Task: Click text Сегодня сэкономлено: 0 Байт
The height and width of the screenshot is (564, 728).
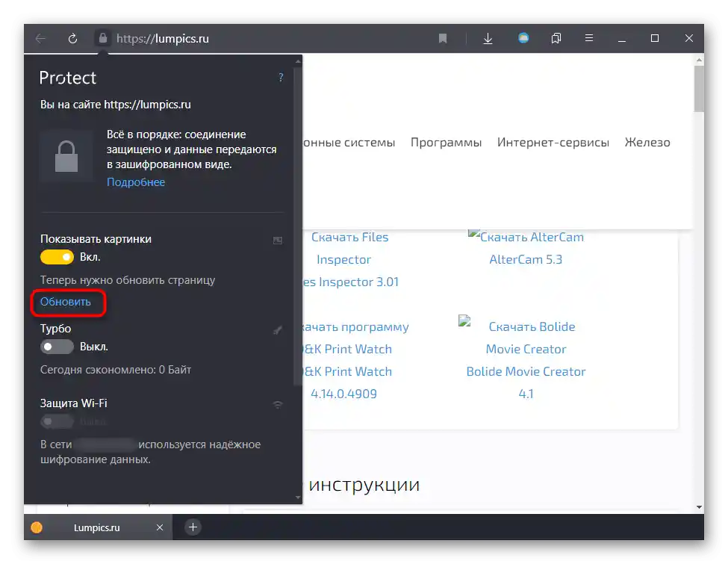Action: click(116, 370)
